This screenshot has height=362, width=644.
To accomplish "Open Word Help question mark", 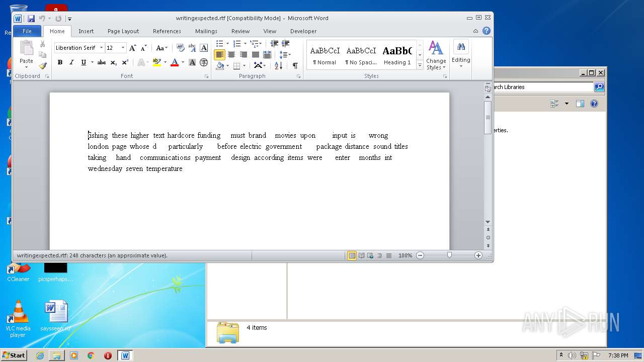I will tap(487, 31).
